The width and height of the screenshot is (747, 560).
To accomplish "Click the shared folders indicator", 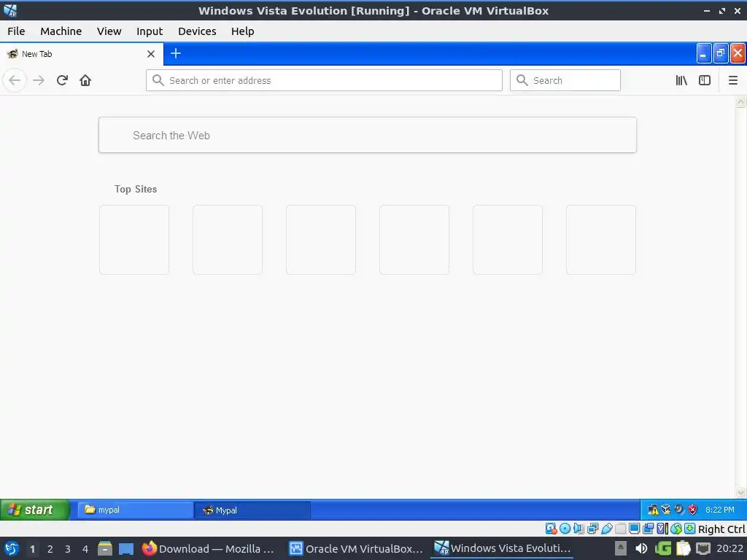I will point(620,529).
